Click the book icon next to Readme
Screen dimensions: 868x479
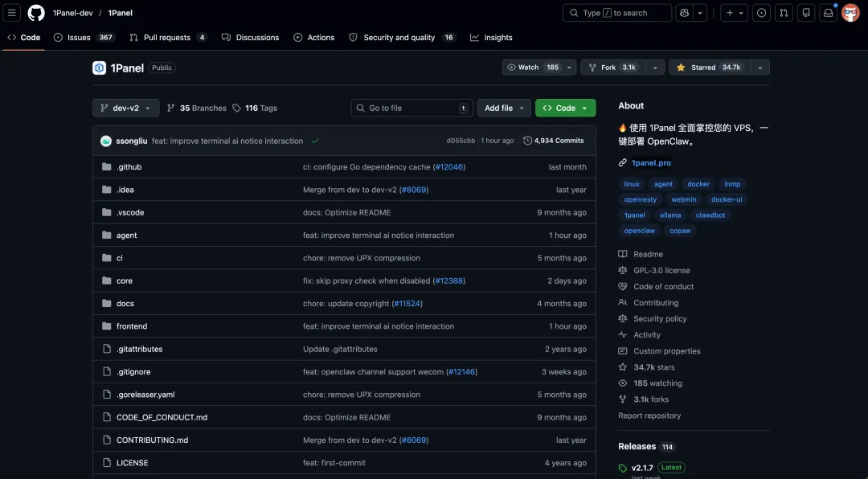coord(623,254)
